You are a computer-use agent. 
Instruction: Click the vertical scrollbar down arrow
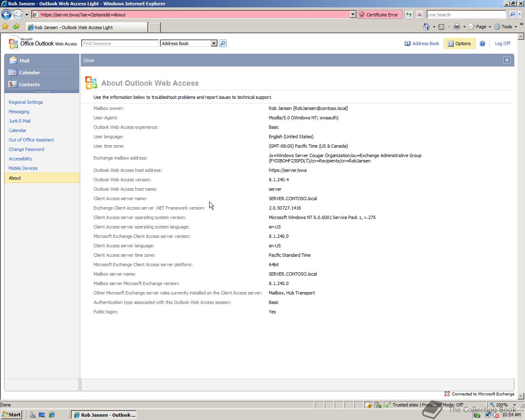(521, 396)
